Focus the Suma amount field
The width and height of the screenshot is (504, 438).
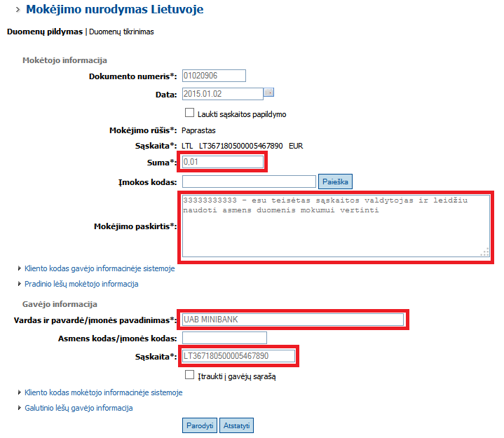pyautogui.click(x=223, y=162)
